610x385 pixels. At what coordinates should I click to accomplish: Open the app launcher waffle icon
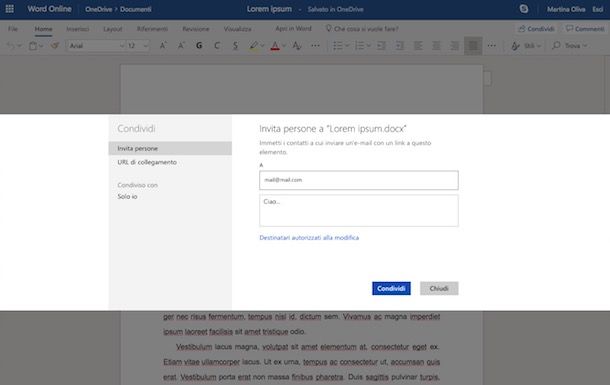(x=10, y=9)
